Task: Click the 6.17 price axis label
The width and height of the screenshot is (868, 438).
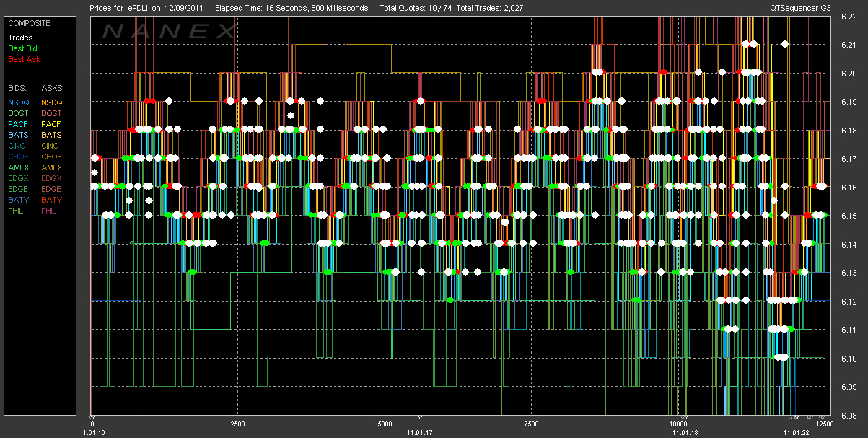Action: [x=848, y=159]
